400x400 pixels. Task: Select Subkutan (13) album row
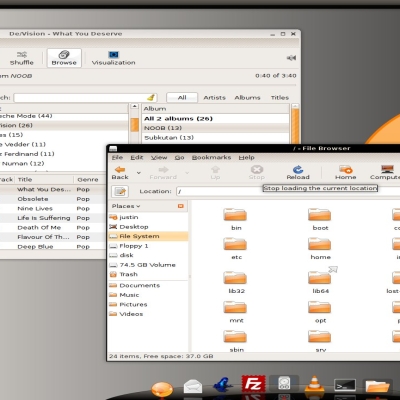tap(216, 137)
